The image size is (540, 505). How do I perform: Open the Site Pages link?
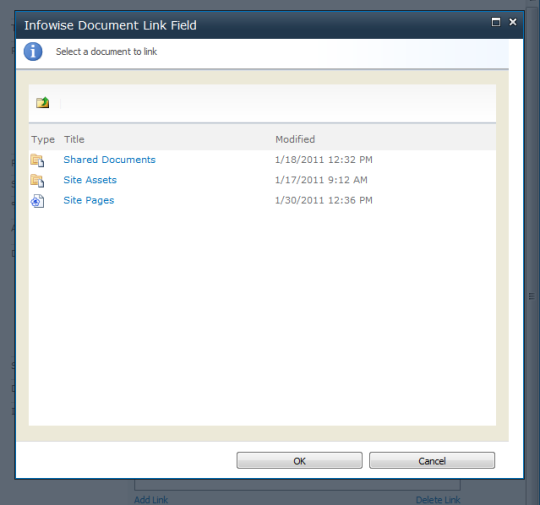pos(89,200)
